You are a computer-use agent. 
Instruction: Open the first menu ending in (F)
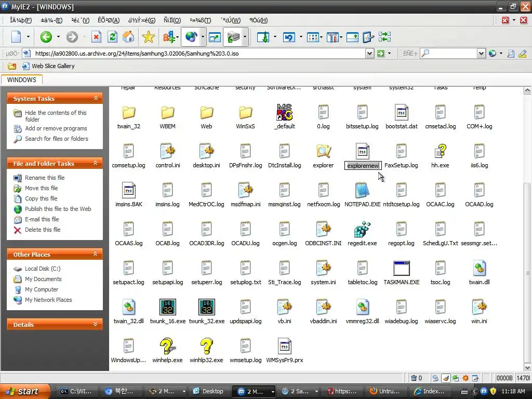[21, 20]
